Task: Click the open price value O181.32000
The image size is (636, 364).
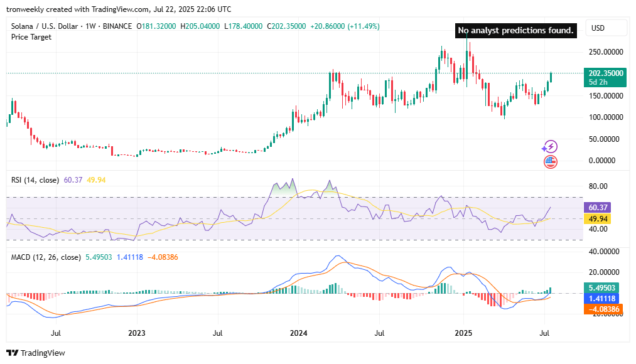Action: point(156,26)
